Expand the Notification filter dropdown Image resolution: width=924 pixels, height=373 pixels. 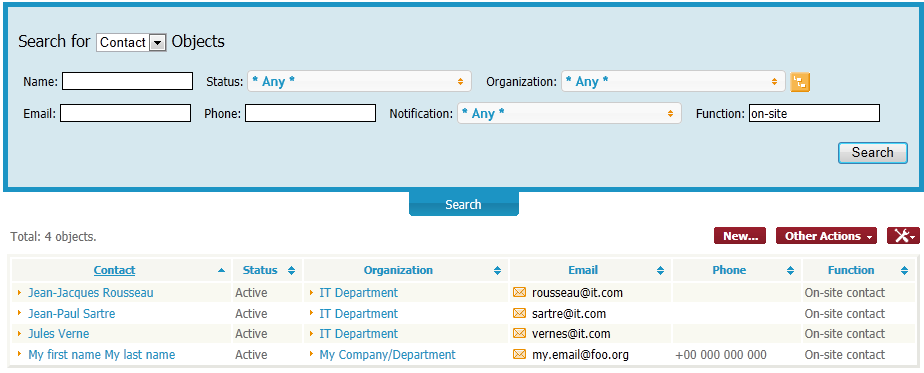point(569,113)
